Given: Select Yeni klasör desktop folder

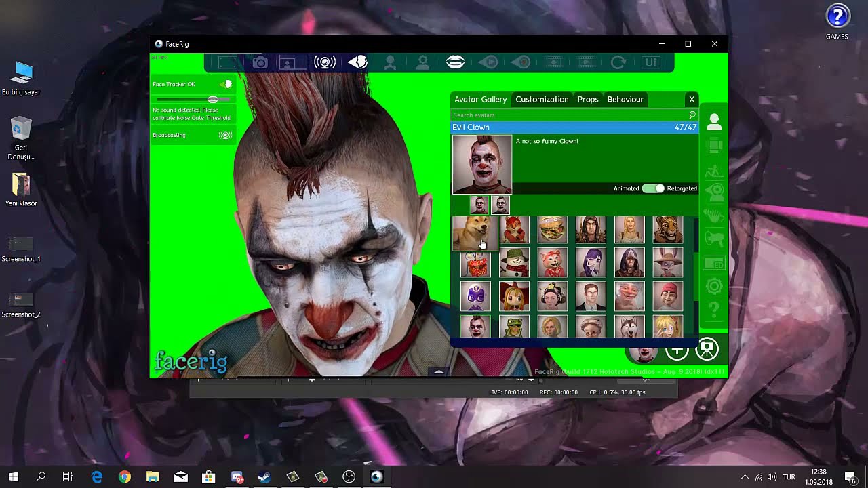Looking at the screenshot, I should [x=21, y=190].
